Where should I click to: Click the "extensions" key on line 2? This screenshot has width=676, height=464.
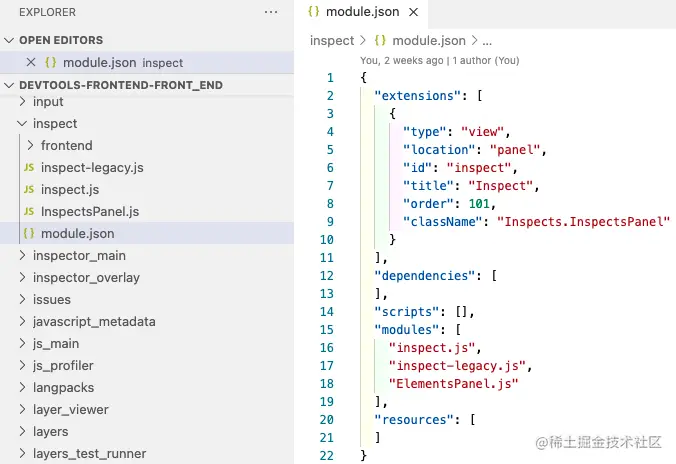418,96
